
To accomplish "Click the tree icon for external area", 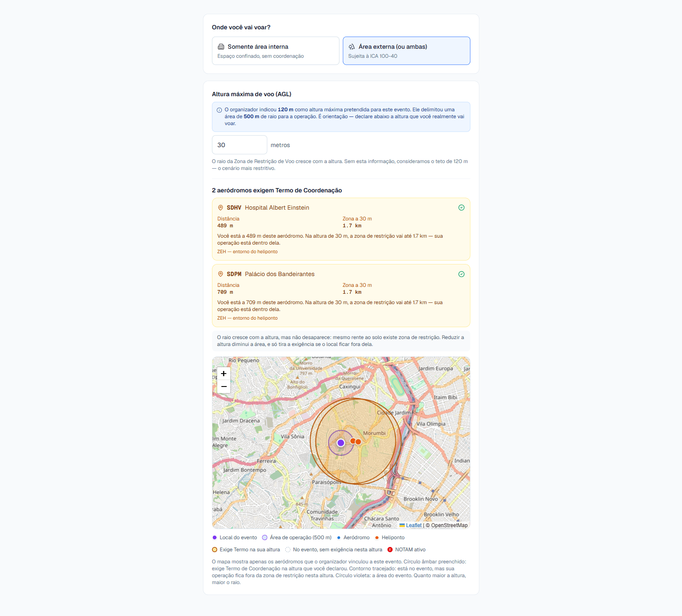I will coord(352,47).
